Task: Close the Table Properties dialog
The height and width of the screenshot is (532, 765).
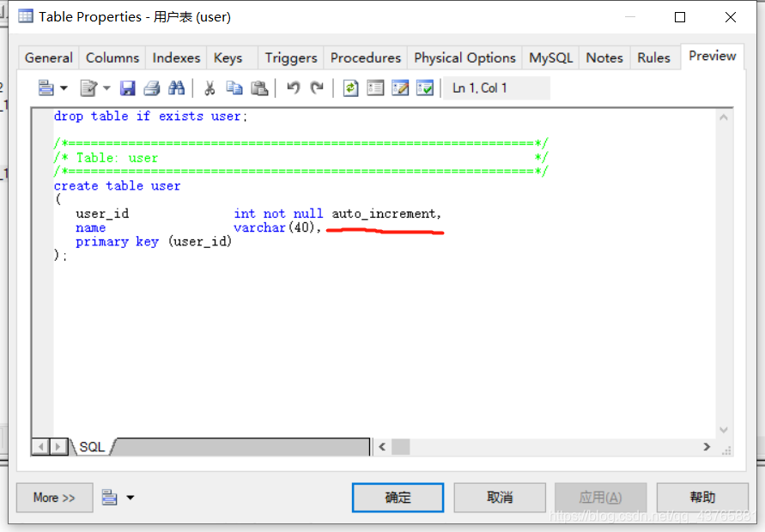Action: point(731,17)
